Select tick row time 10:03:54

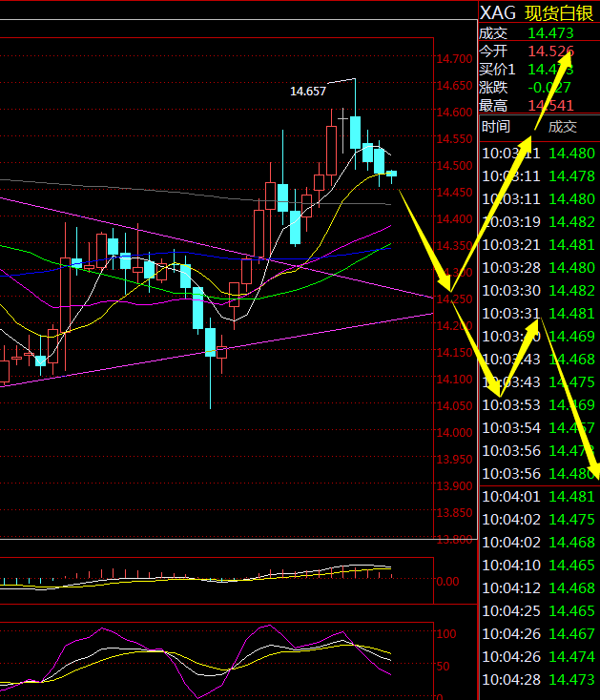click(511, 427)
